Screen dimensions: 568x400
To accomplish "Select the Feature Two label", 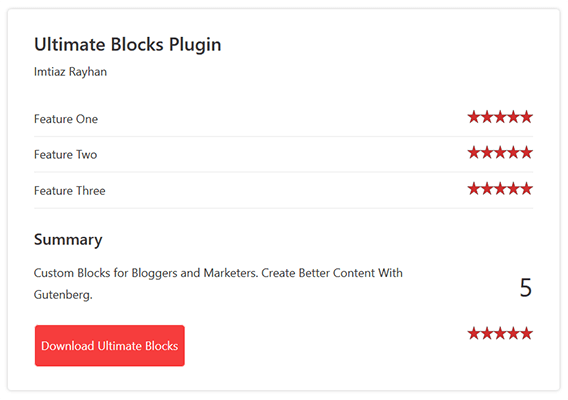I will click(x=66, y=155).
